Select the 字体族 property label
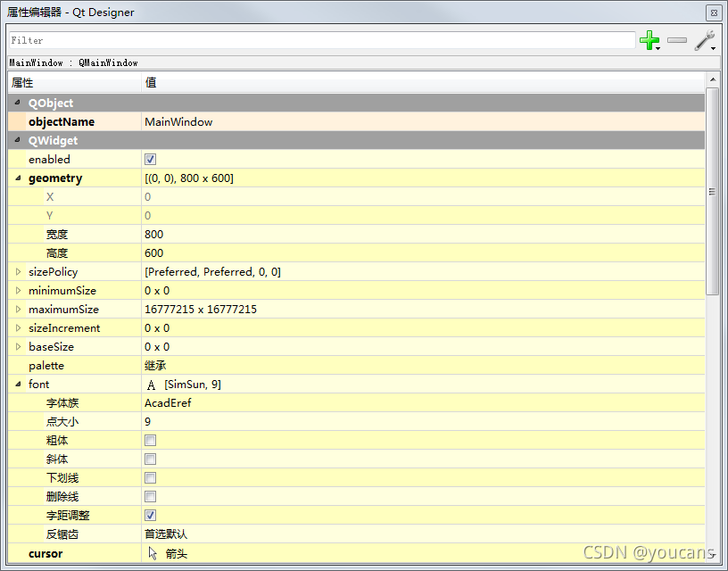728x571 pixels. point(62,403)
